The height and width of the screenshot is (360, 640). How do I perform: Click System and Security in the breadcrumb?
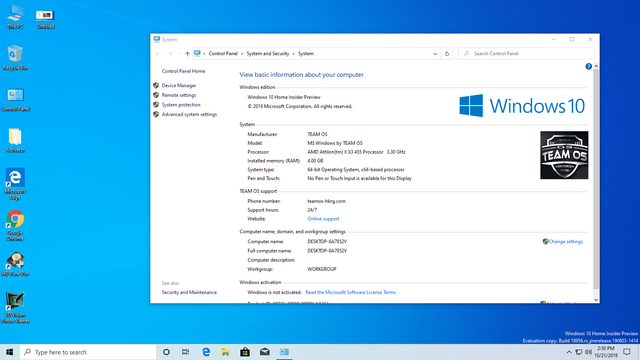tap(268, 53)
